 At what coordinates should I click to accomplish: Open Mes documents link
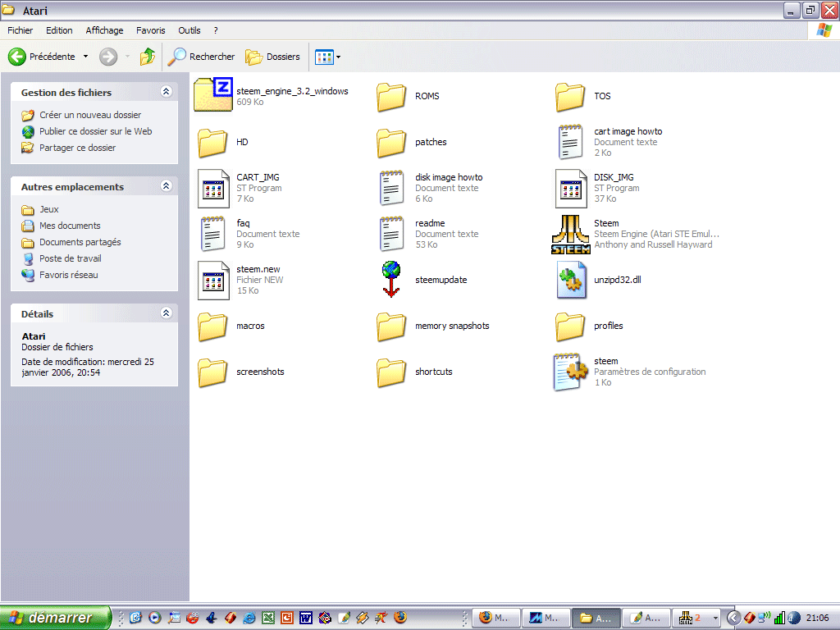point(61,226)
